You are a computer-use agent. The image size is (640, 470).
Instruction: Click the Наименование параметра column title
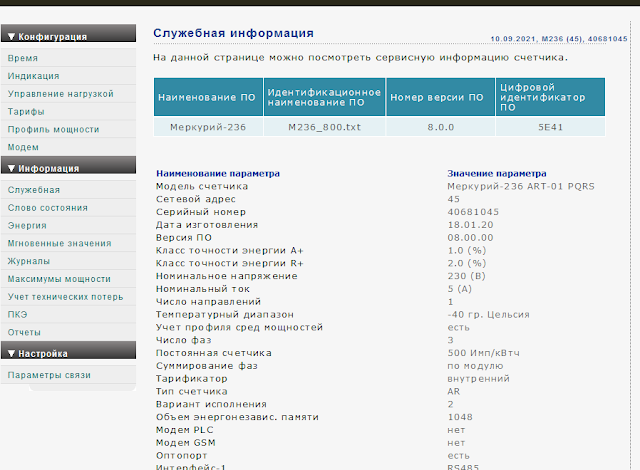tap(218, 173)
